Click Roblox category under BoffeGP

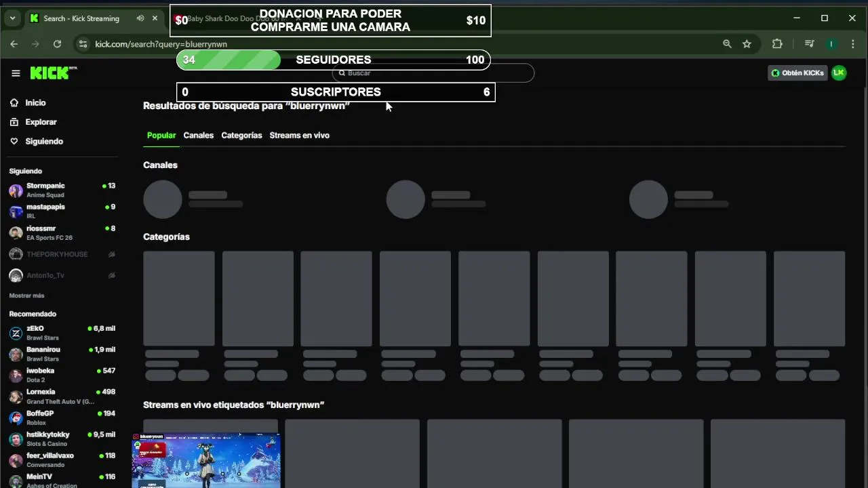point(36,423)
